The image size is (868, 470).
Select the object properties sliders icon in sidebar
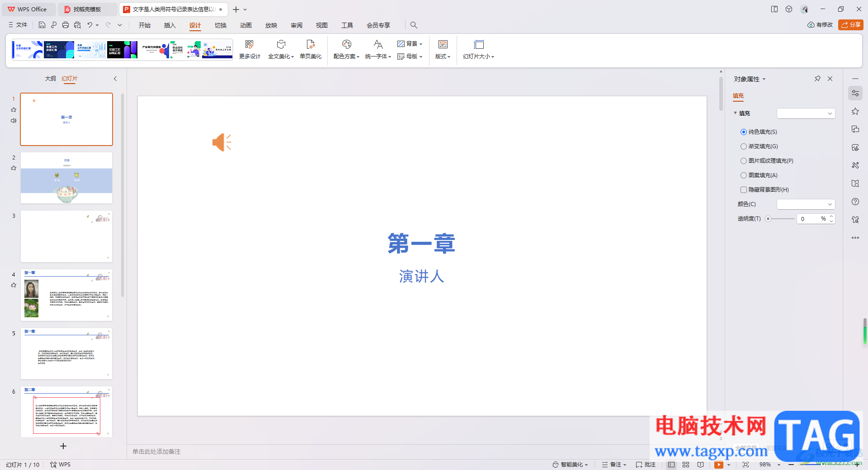coord(855,93)
